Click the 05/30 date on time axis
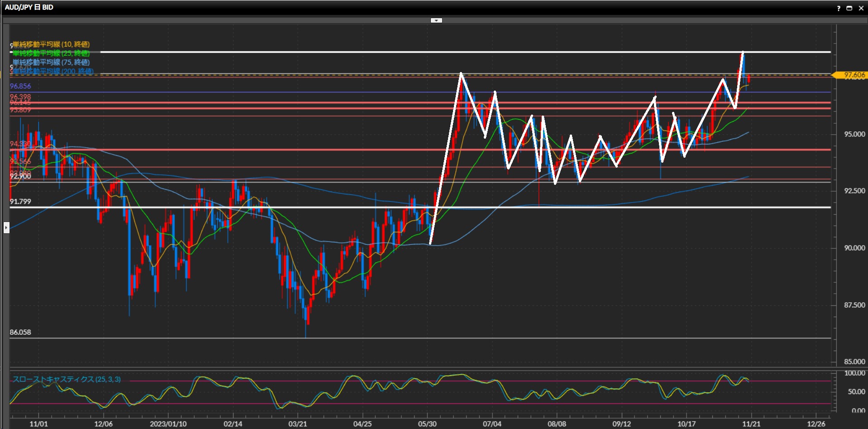Screen dimensions: 868x429 tap(427, 424)
